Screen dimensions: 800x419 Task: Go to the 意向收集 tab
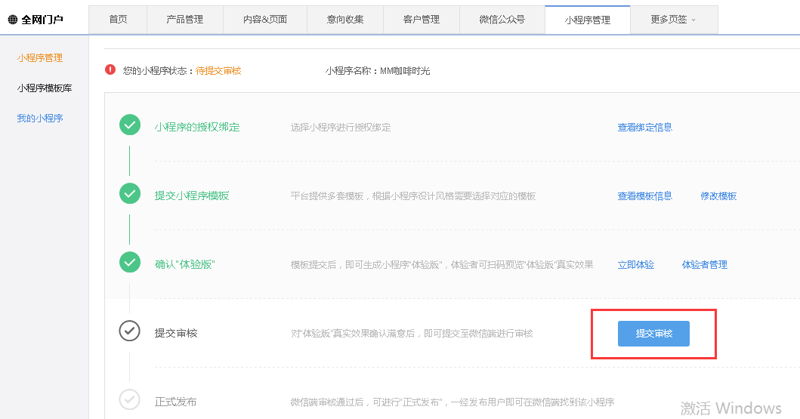[345, 19]
